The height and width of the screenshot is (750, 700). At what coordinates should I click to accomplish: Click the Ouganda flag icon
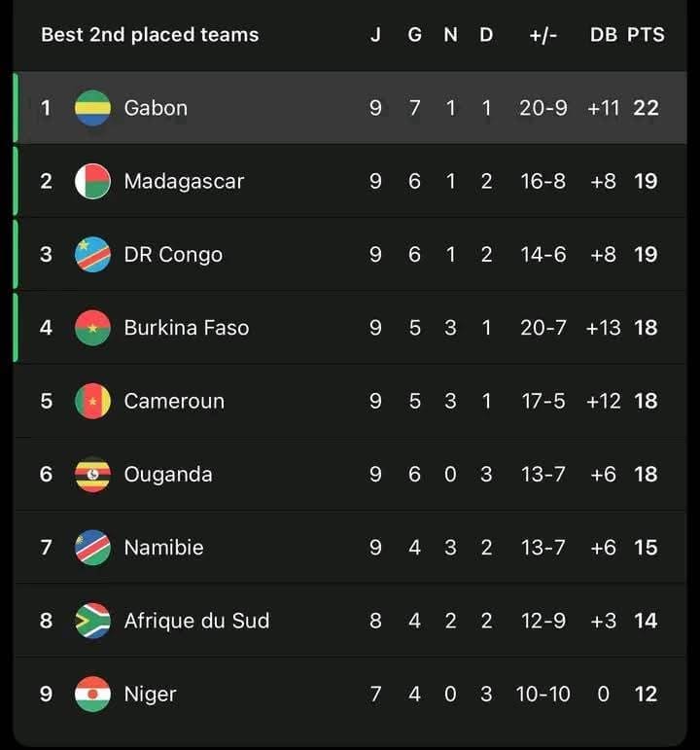[92, 475]
